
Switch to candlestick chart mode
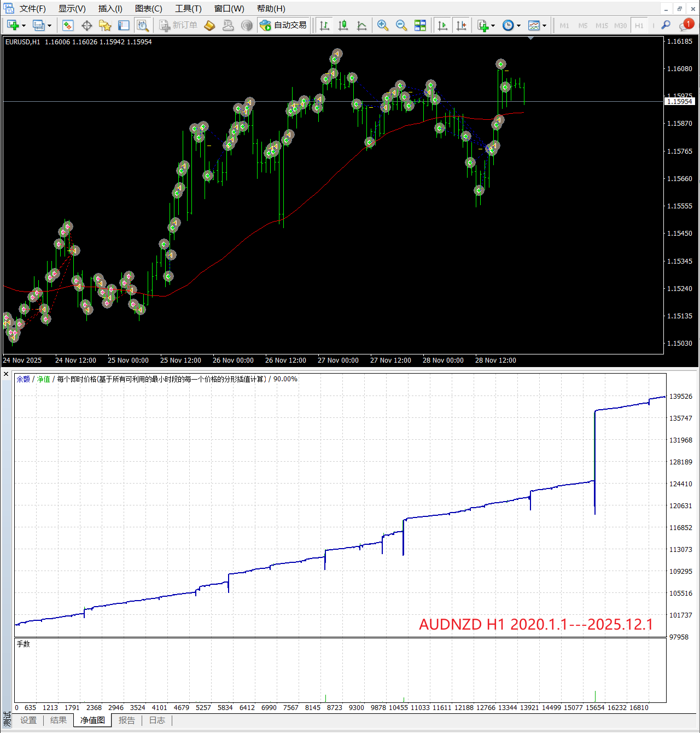click(x=343, y=25)
